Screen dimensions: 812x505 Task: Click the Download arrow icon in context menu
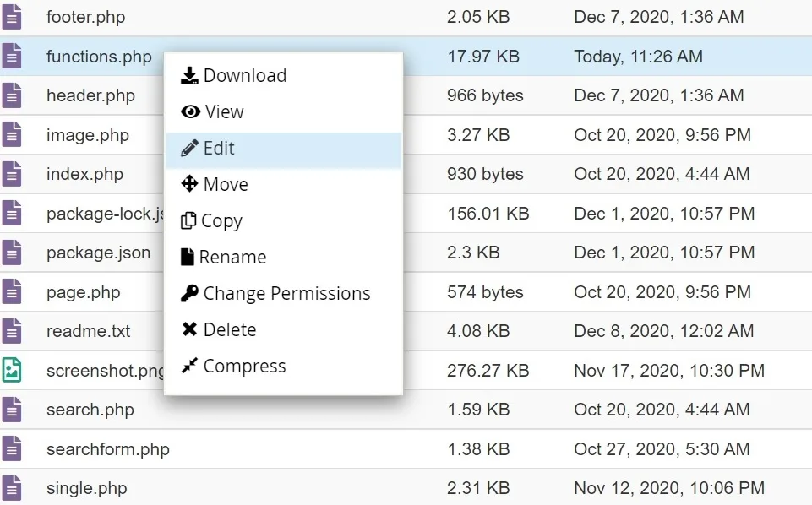click(189, 75)
